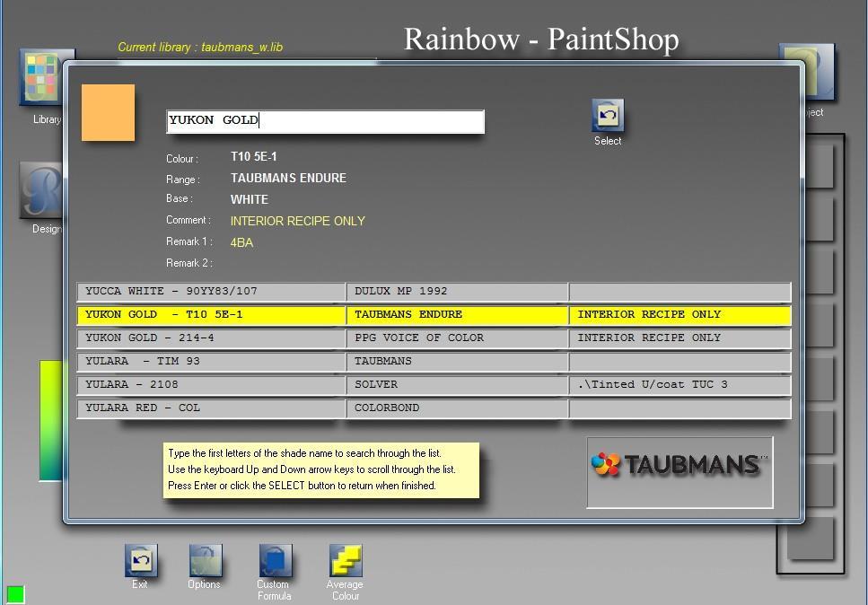
Task: Click the highlighted TAUBMANS ENDURE cell
Action: 457,314
